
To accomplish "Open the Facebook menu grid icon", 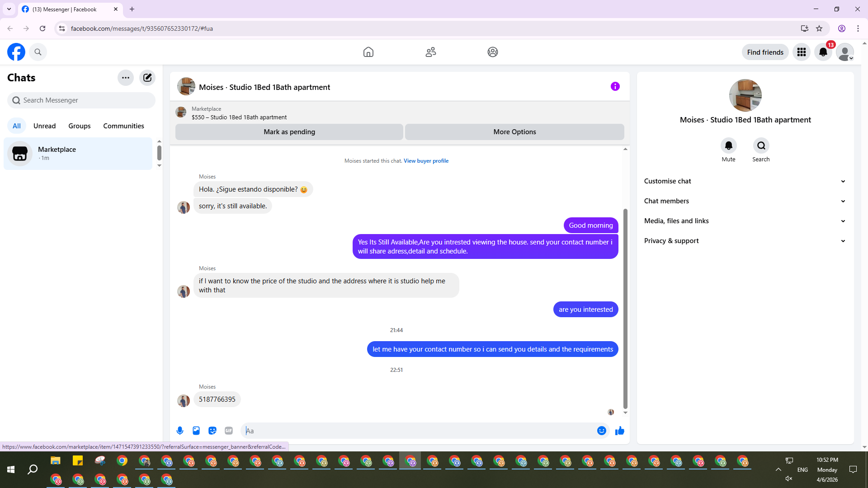I will click(x=802, y=52).
